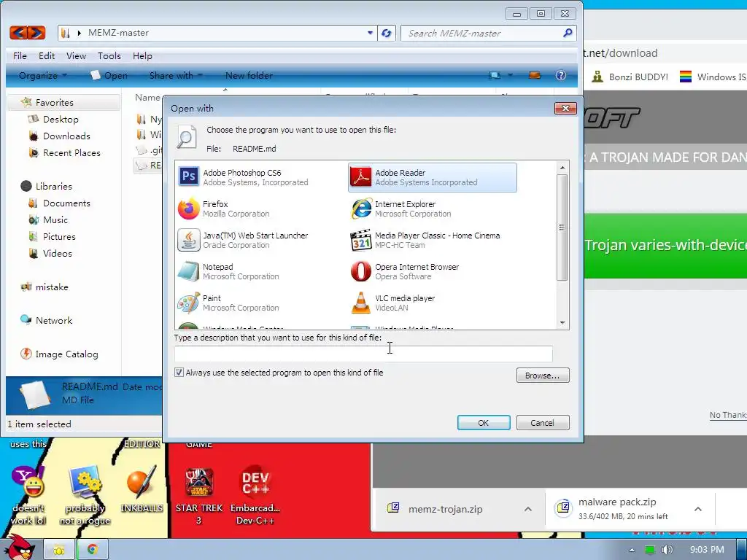This screenshot has height=560, width=747.
Task: Select Network in navigation pane
Action: point(47,321)
